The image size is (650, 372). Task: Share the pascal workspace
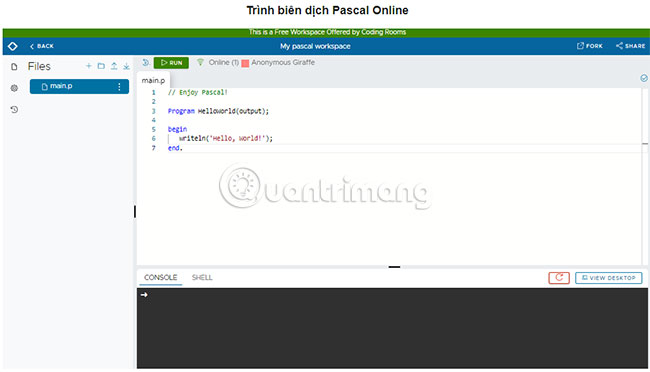[x=630, y=46]
